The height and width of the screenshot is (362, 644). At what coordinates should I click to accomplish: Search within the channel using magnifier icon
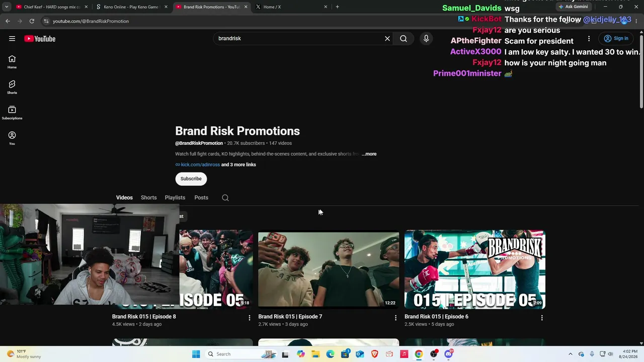tap(225, 198)
